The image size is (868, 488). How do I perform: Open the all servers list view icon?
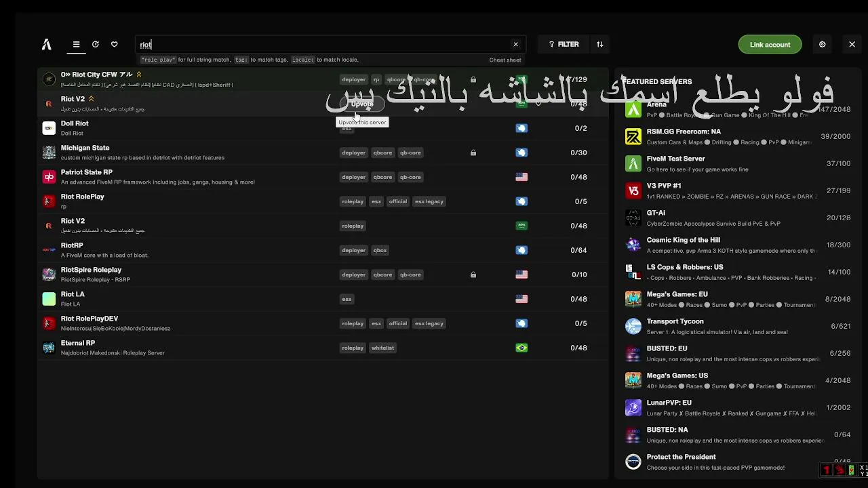(x=76, y=45)
